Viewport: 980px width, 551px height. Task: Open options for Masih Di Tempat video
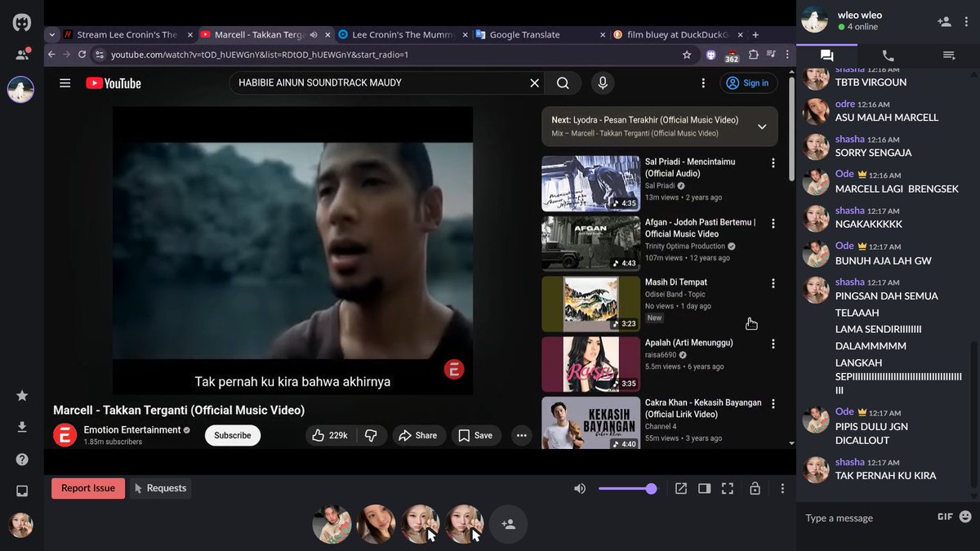tap(773, 283)
